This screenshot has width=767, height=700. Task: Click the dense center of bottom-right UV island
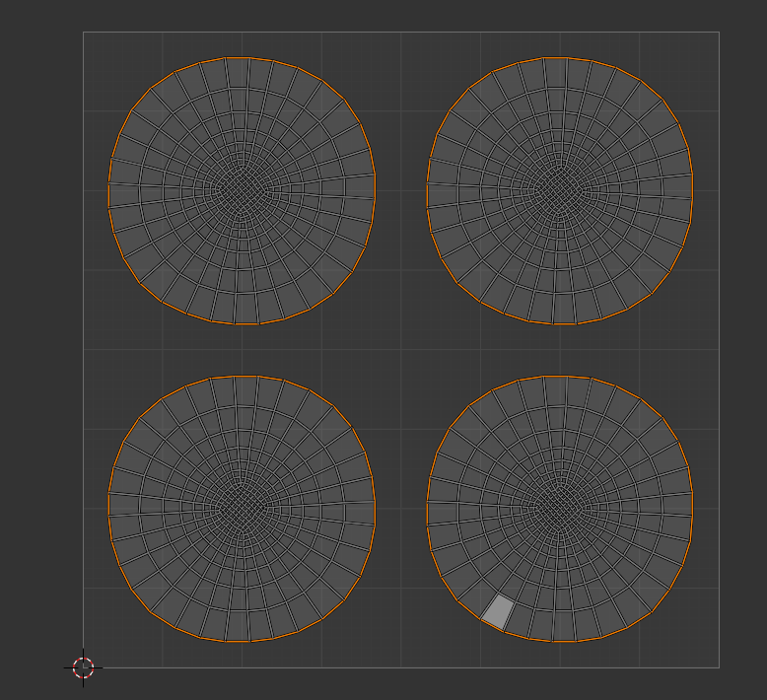[559, 509]
